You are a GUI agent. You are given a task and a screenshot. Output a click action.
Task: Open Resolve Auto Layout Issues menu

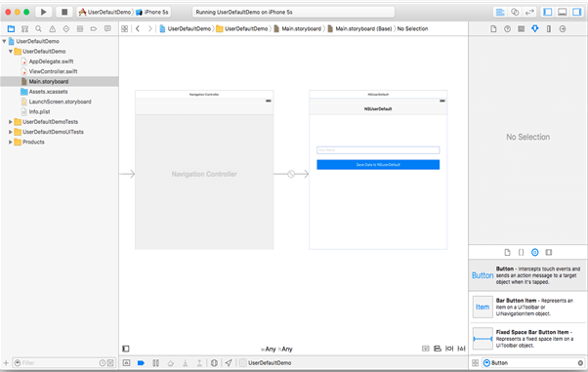point(462,349)
